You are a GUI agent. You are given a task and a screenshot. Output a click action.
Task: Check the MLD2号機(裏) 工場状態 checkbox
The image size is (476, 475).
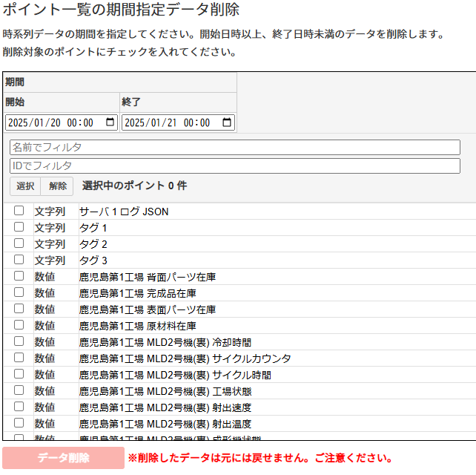pyautogui.click(x=19, y=390)
